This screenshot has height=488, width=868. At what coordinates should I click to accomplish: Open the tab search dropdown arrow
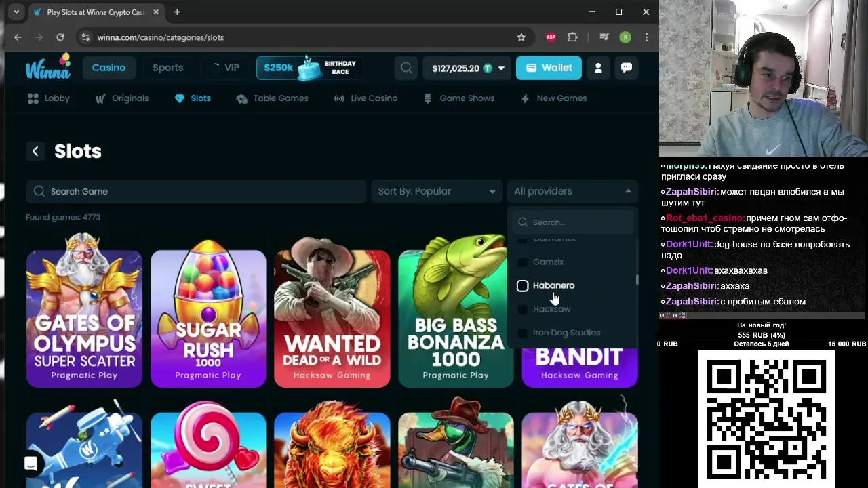coord(16,12)
